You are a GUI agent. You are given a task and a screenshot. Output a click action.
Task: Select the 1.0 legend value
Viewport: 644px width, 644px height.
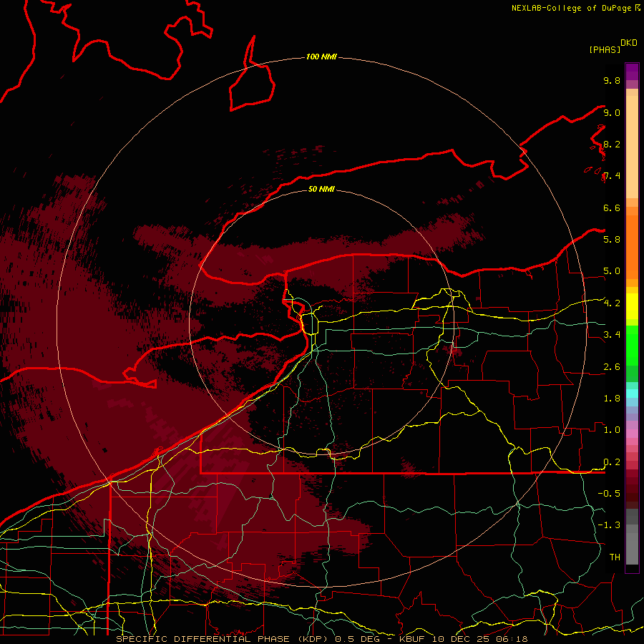(x=612, y=430)
